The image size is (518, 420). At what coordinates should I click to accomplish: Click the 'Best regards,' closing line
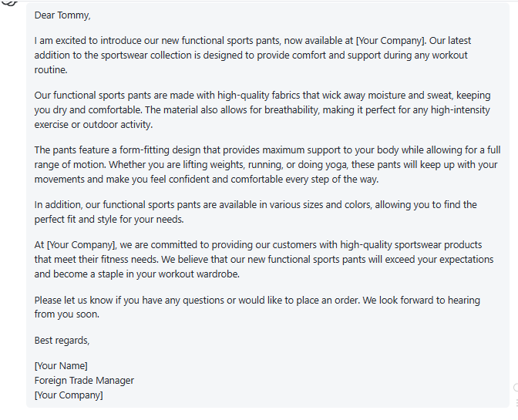[x=62, y=341]
